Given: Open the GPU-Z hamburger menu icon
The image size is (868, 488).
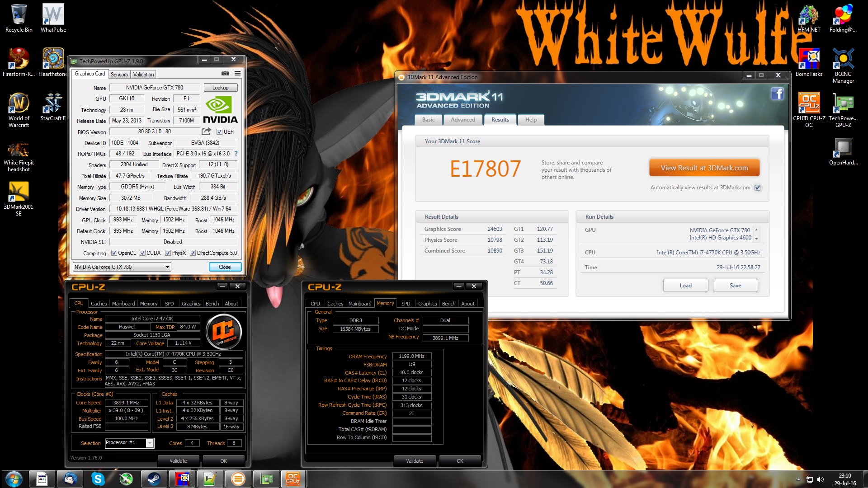Looking at the screenshot, I should [x=237, y=73].
